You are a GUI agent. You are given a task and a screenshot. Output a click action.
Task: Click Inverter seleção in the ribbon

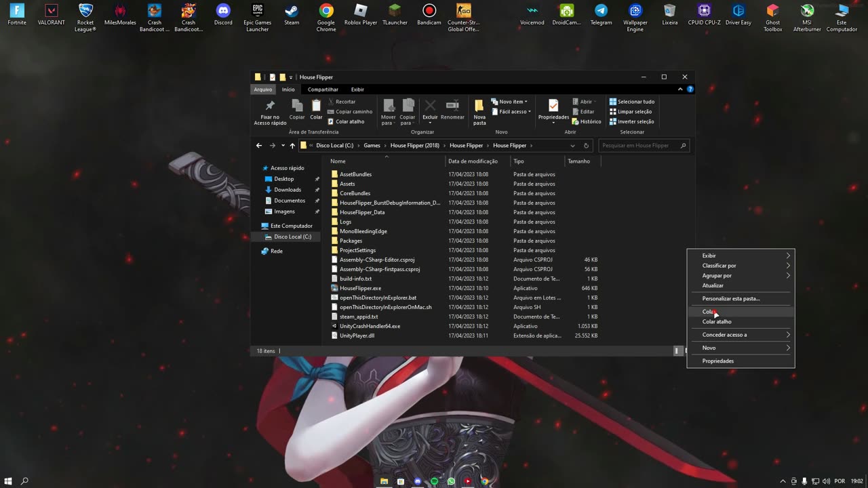coord(631,122)
